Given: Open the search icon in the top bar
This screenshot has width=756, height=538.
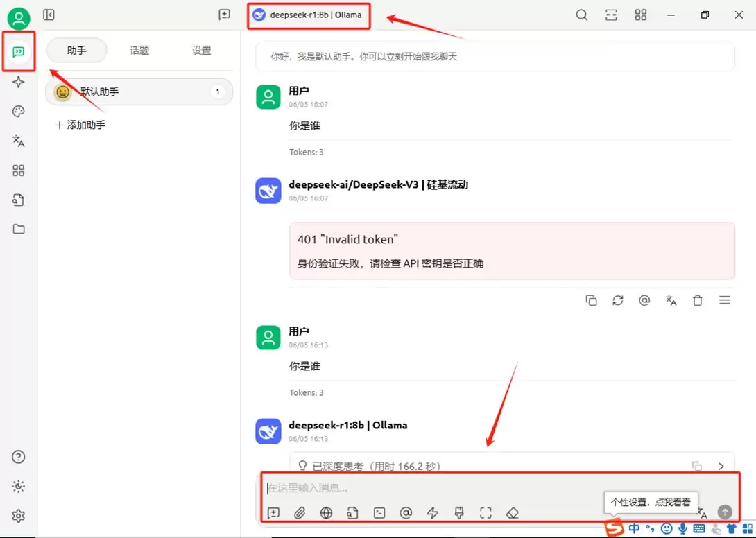Looking at the screenshot, I should 582,15.
